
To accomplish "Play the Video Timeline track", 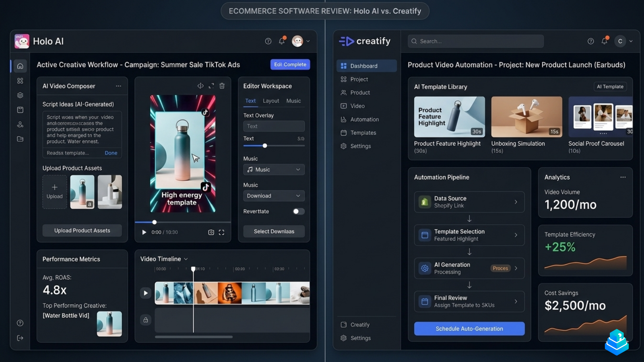I will [146, 293].
